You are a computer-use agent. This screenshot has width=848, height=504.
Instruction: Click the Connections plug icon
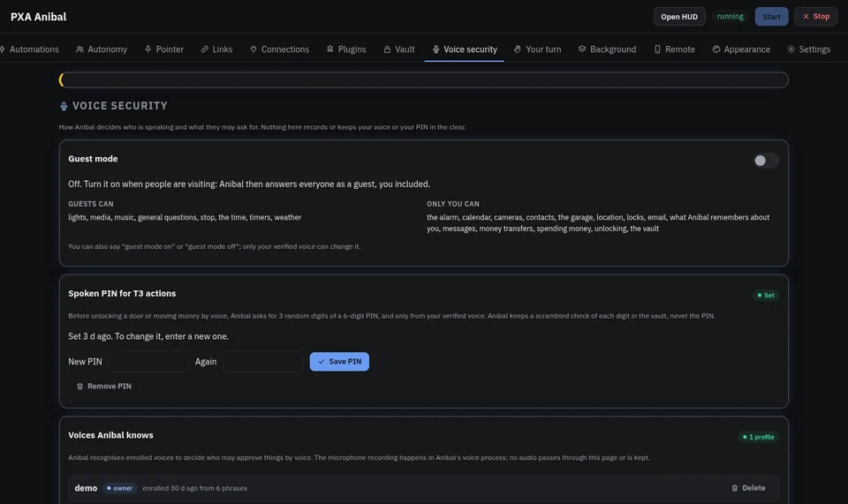[254, 49]
